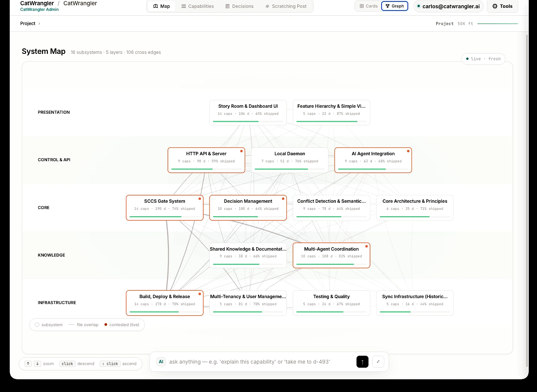Viewport: 537px width, 392px height.
Task: Select the Multi-Agent Coordination node
Action: (x=331, y=255)
